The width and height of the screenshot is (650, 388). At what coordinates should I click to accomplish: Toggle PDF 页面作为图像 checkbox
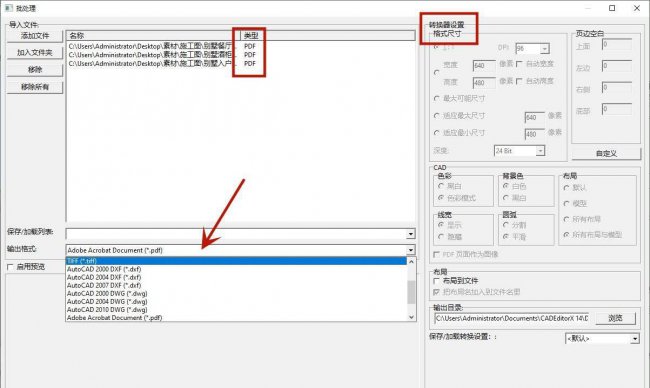[x=436, y=255]
